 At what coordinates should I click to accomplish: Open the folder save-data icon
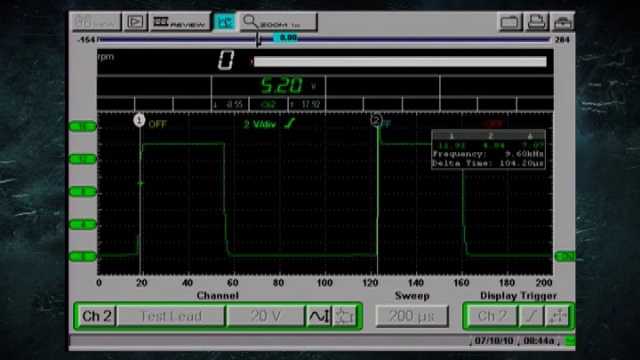(x=509, y=22)
